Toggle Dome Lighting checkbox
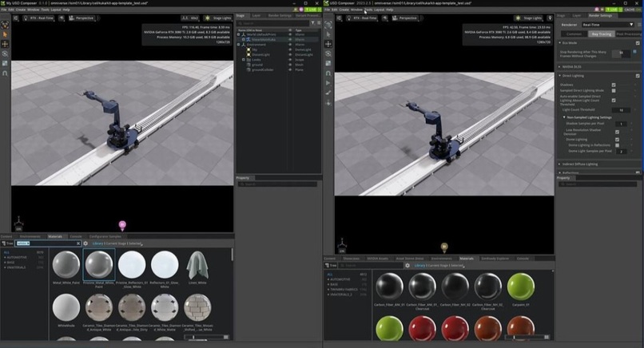Viewport: 644px width, 348px height. tap(617, 140)
